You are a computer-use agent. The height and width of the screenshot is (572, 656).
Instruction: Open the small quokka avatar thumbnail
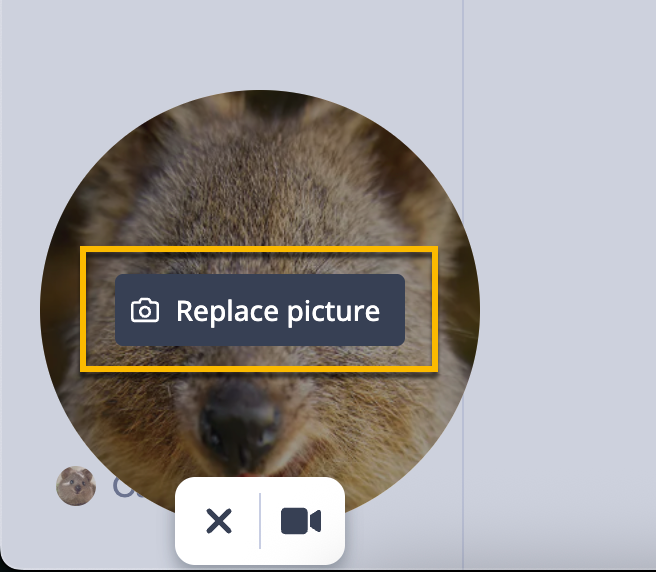(x=76, y=486)
